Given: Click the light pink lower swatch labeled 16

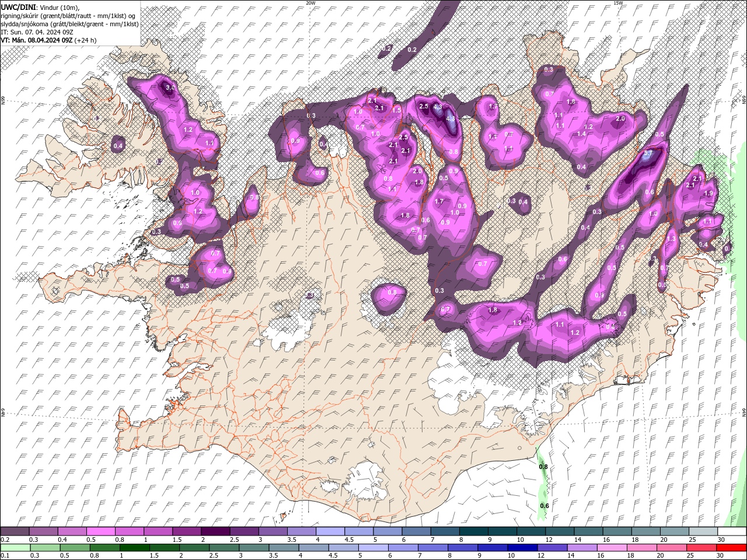Looking at the screenshot, I should click(x=611, y=548).
